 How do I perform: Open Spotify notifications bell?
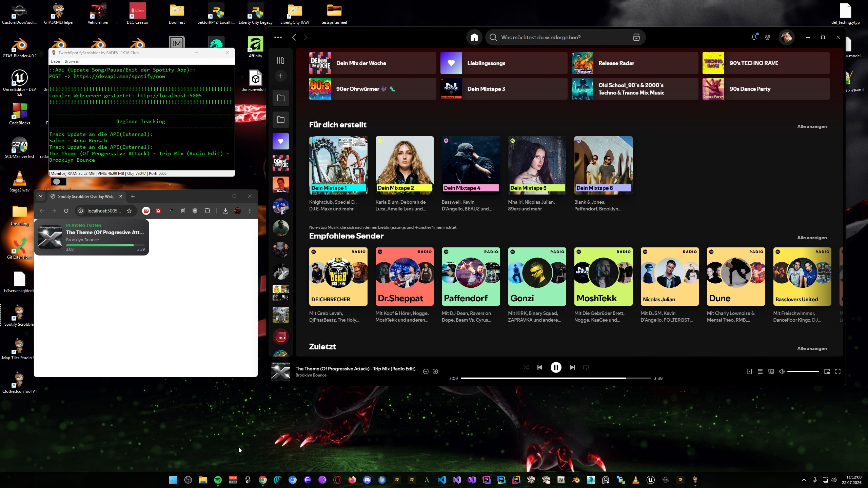(754, 37)
